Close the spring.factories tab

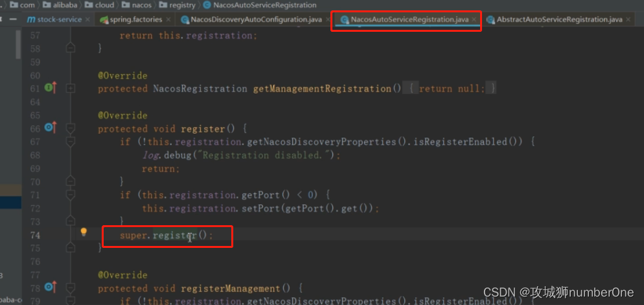(x=168, y=19)
